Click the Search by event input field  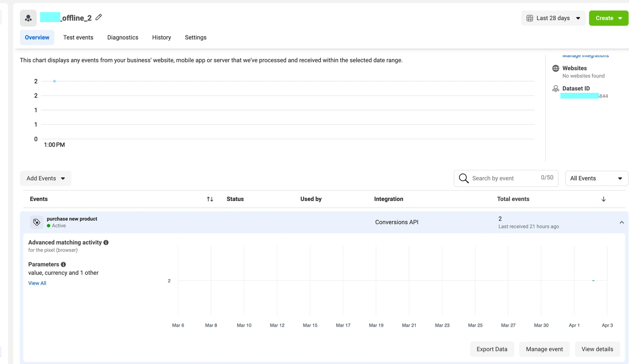(505, 178)
